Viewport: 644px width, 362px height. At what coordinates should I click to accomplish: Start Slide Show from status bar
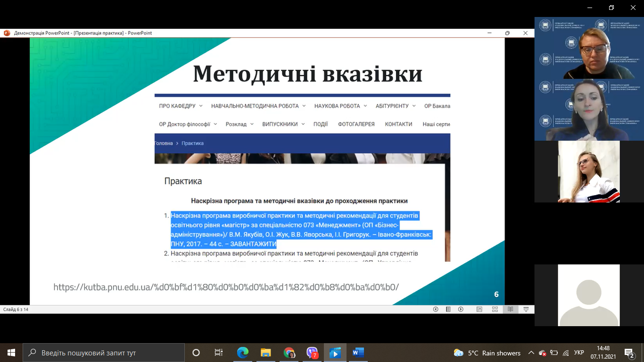pos(526,309)
